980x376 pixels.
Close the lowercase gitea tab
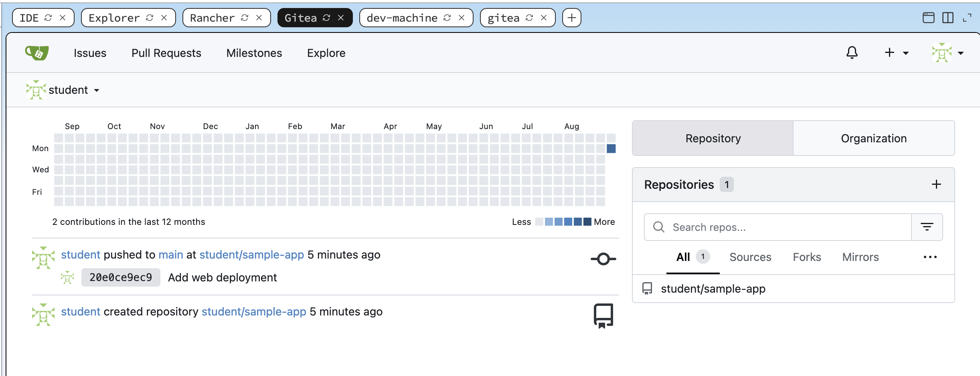pos(544,18)
